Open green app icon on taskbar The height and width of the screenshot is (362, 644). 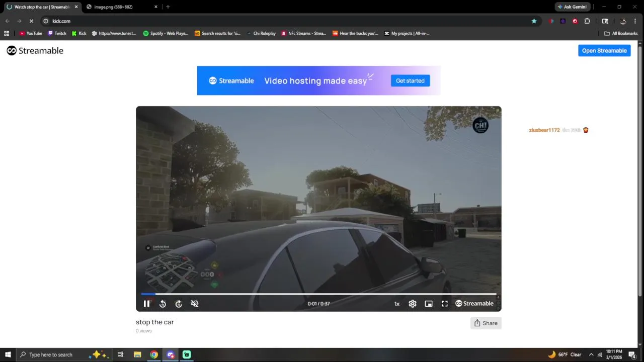click(x=187, y=354)
